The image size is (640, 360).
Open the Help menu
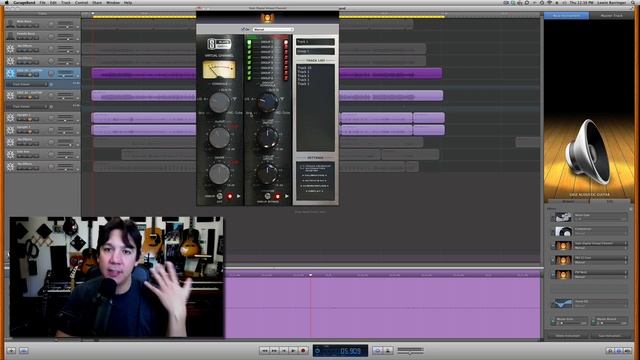(128, 2)
